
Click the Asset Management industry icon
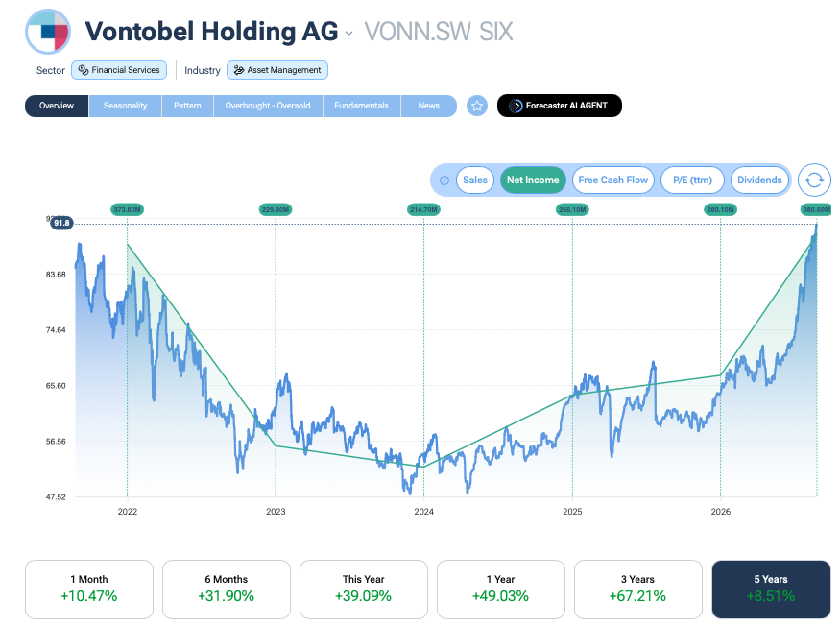pyautogui.click(x=239, y=70)
